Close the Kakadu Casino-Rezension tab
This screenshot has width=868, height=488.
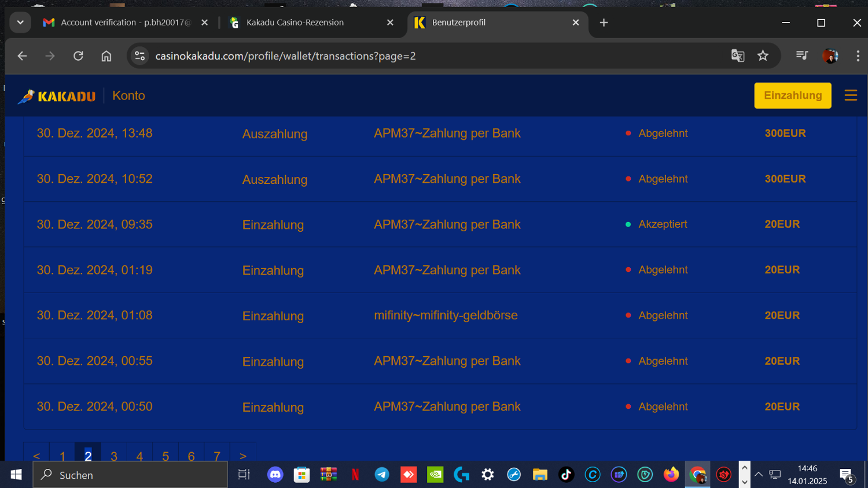pyautogui.click(x=390, y=23)
